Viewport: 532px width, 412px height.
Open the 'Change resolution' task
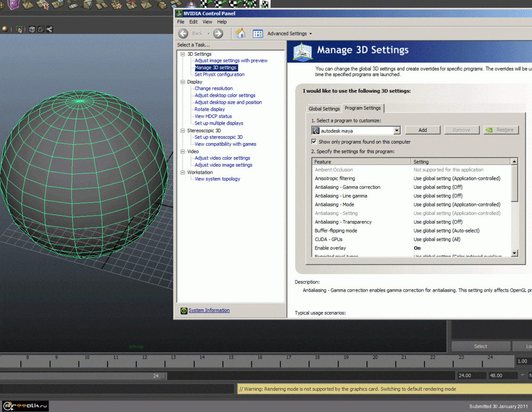pos(214,88)
